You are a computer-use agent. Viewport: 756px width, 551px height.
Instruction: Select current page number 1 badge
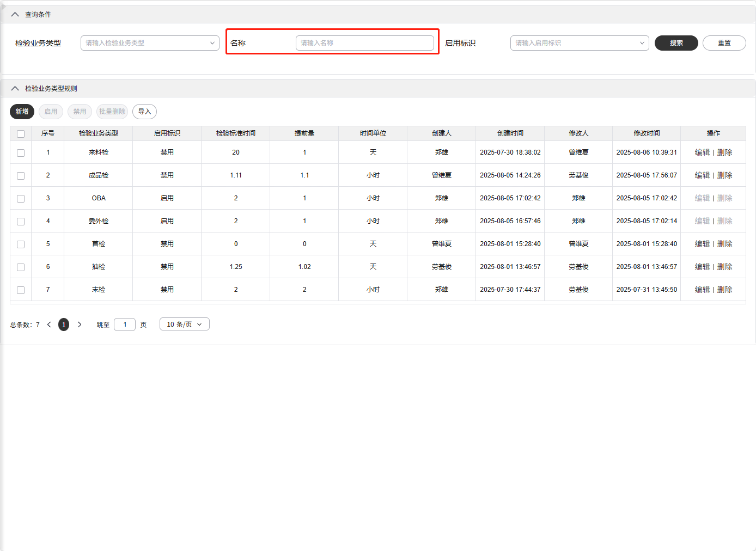click(64, 325)
